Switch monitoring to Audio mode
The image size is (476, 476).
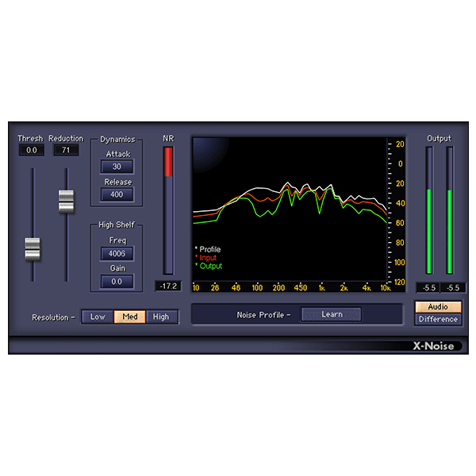[438, 307]
